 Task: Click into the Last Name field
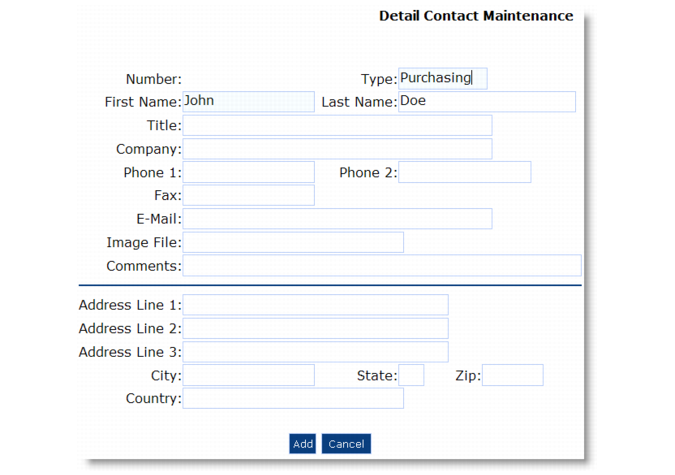[x=487, y=102]
